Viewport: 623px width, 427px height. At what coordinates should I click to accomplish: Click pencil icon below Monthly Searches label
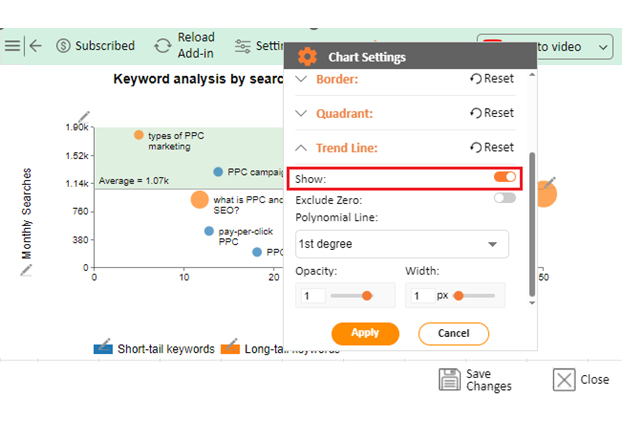click(x=26, y=270)
